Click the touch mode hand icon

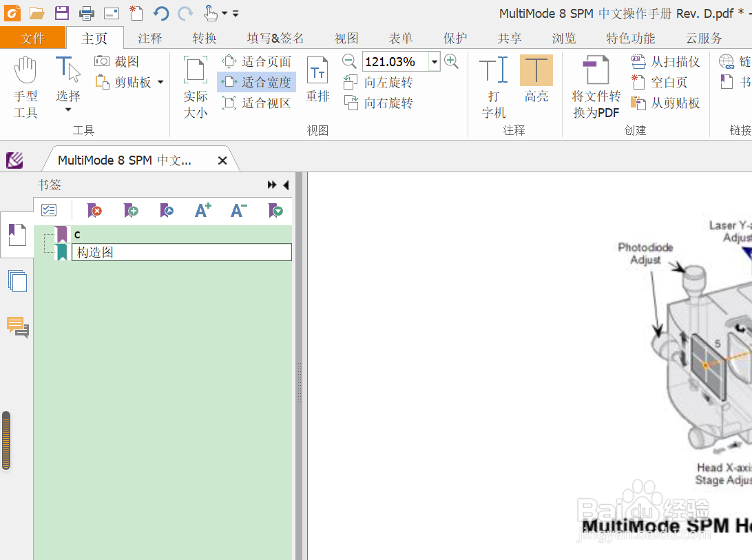click(x=210, y=13)
